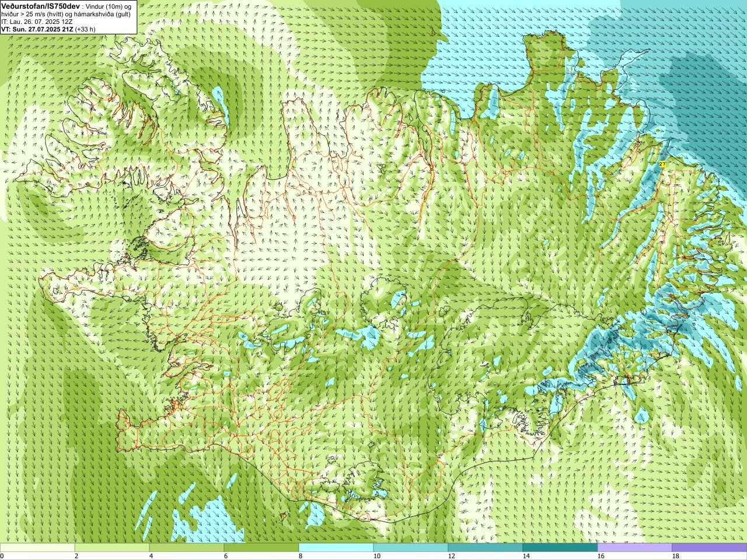
Task: Click the medium green 4–6 legend swatch
Action: (x=187, y=548)
